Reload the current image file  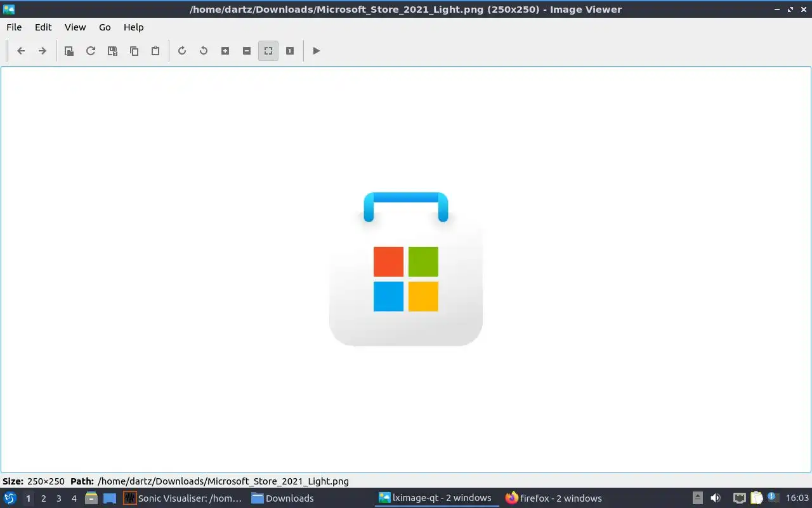91,51
